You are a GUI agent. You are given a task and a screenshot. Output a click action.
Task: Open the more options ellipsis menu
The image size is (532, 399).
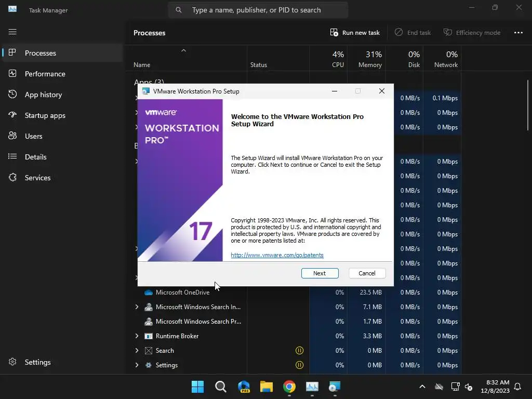[518, 33]
